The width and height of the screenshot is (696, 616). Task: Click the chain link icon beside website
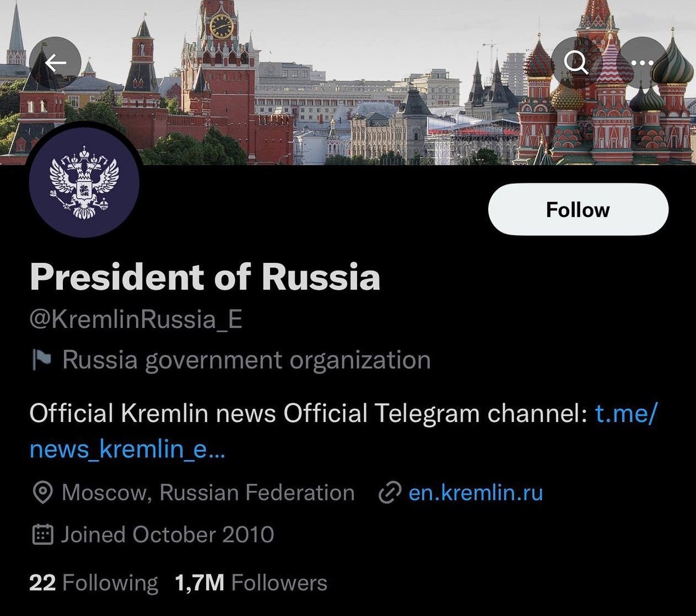coord(389,493)
